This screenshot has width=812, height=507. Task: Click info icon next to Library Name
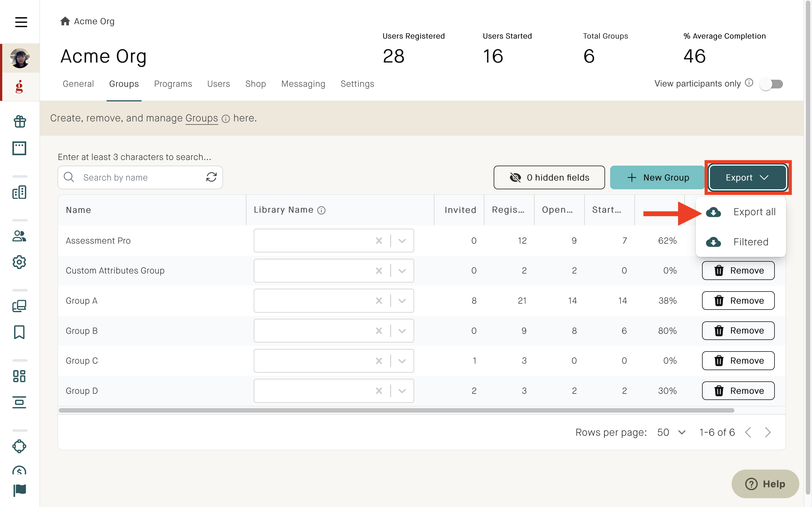321,210
